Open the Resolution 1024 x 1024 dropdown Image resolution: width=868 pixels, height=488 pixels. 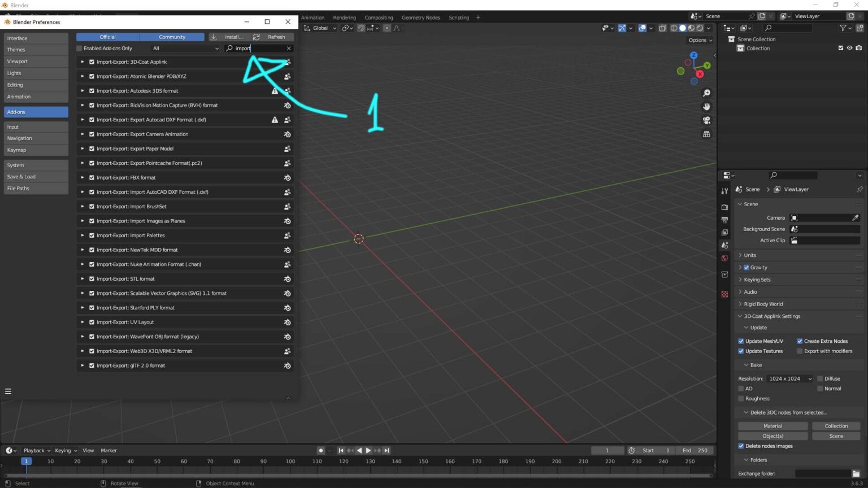coord(789,378)
